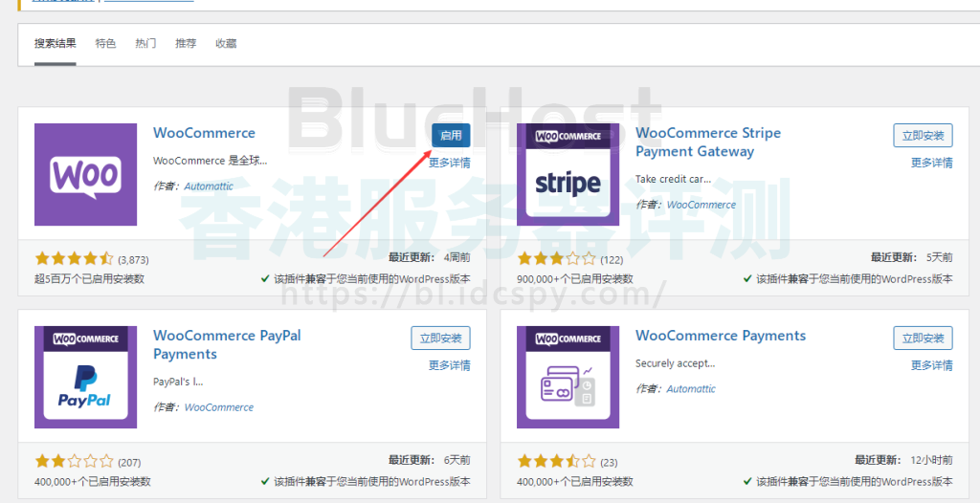
Task: Click WooCommerce PayPal Payments title
Action: pos(227,345)
